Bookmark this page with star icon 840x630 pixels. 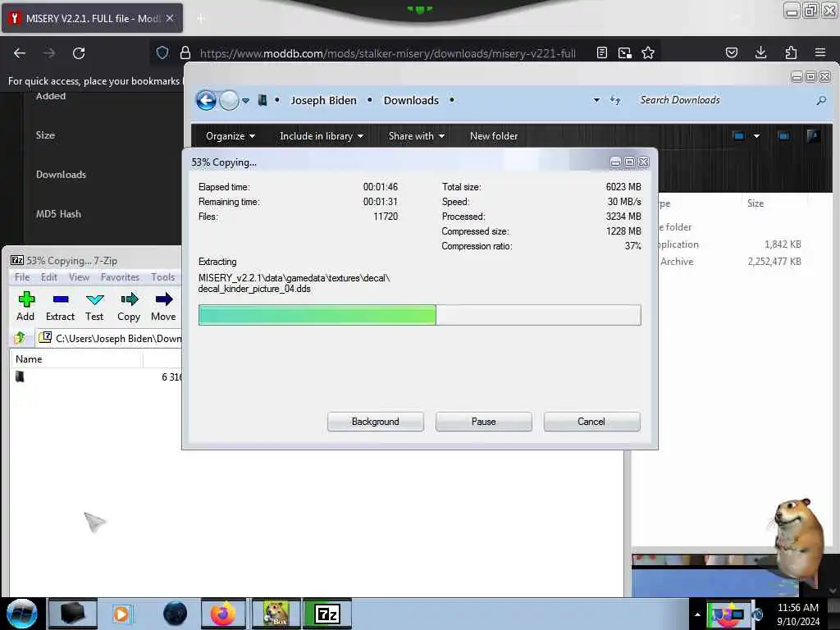tap(648, 52)
